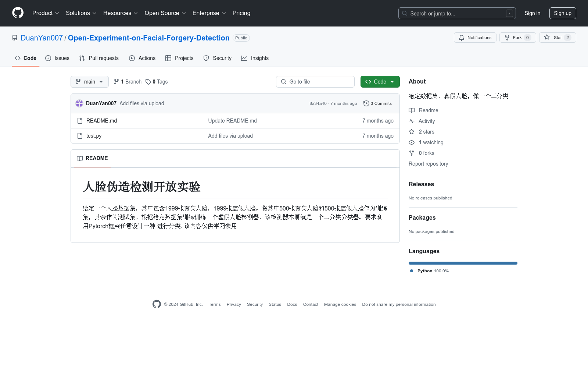Open the Docs footer link
This screenshot has width=588, height=368.
click(x=292, y=304)
